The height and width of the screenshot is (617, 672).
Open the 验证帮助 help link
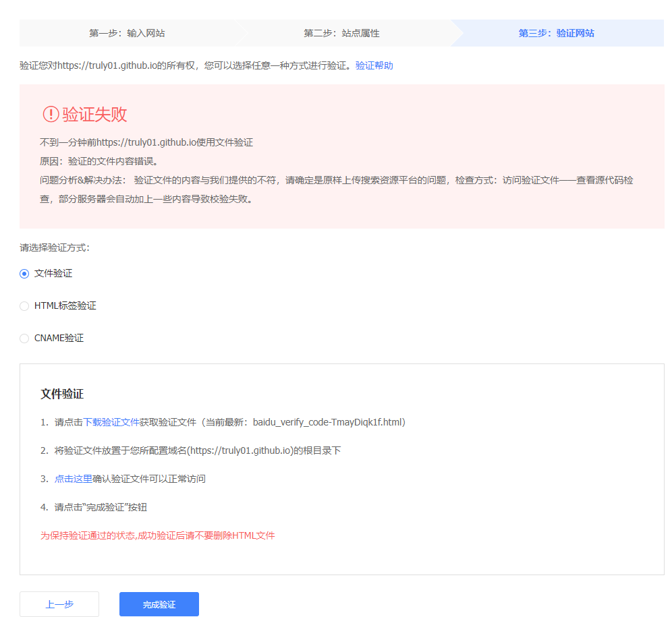click(374, 65)
